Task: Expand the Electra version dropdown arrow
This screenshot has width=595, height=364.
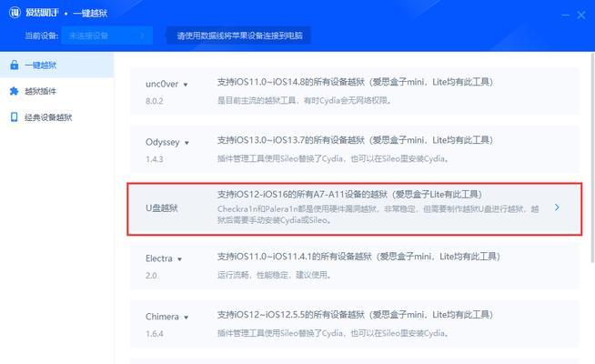Action: [179, 259]
